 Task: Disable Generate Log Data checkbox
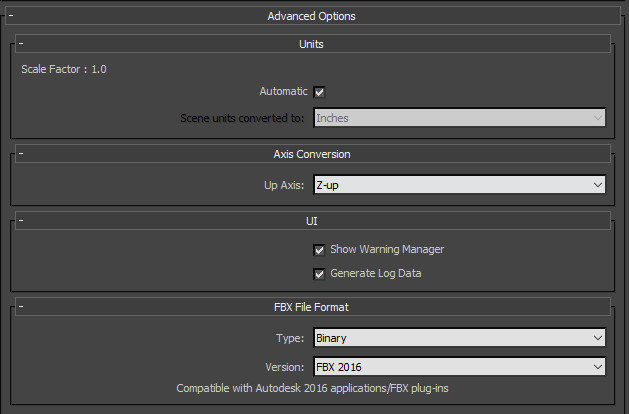[x=319, y=274]
